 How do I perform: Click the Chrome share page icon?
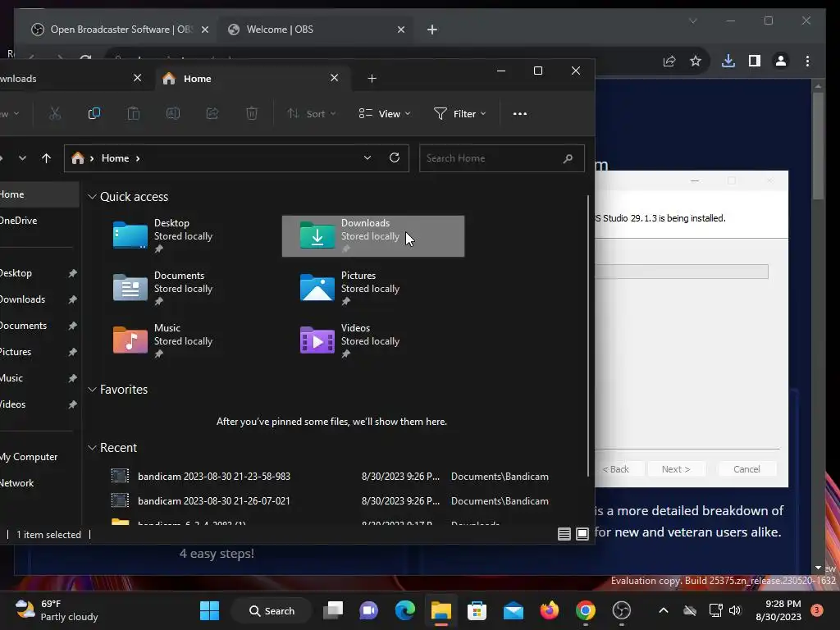tap(669, 61)
